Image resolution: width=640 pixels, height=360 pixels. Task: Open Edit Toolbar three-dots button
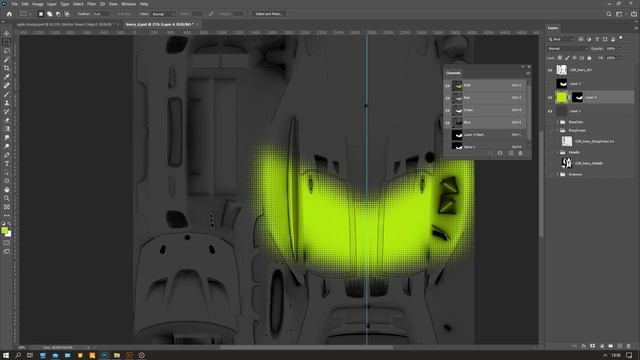(x=7, y=215)
